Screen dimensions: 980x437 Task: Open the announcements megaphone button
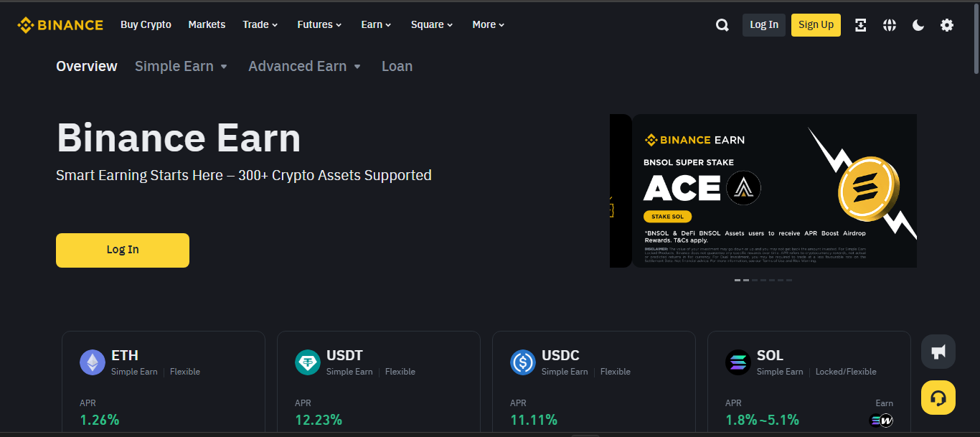(938, 352)
